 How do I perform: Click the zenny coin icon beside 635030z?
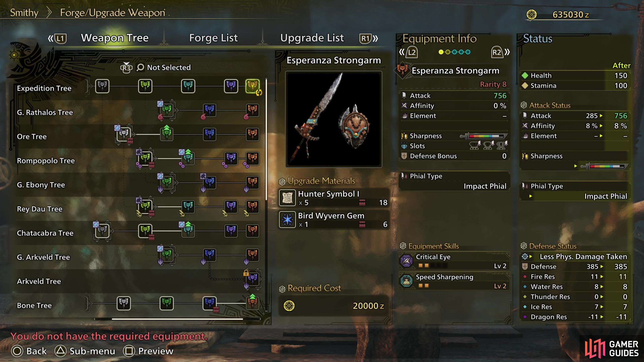531,15
